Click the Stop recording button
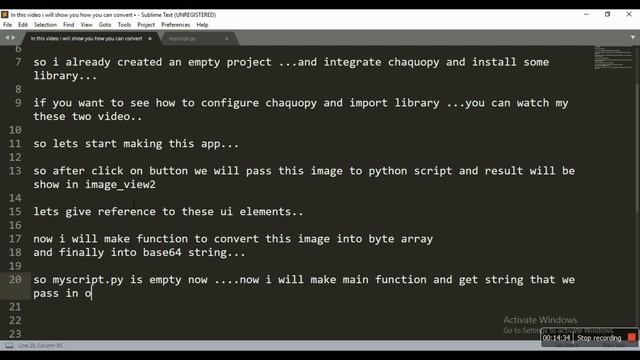 point(599,338)
